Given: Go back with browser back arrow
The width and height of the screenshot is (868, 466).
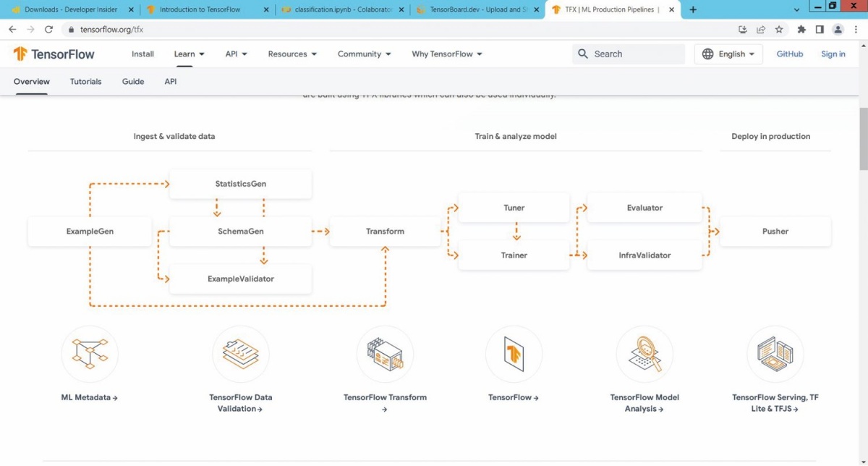Looking at the screenshot, I should pyautogui.click(x=12, y=30).
